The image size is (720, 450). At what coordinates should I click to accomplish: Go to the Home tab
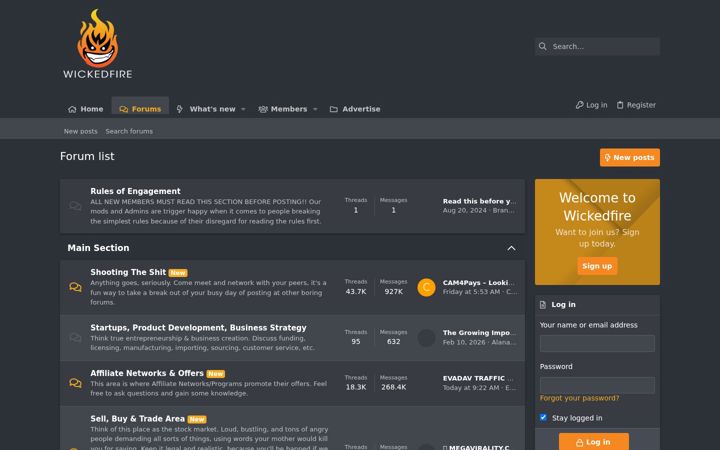tap(85, 109)
